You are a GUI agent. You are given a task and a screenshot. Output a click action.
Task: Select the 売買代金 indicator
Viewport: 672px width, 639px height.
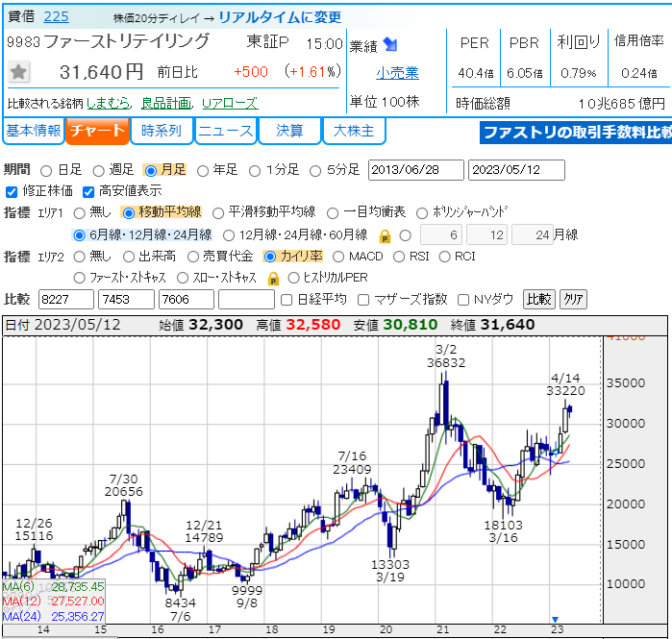tap(193, 257)
